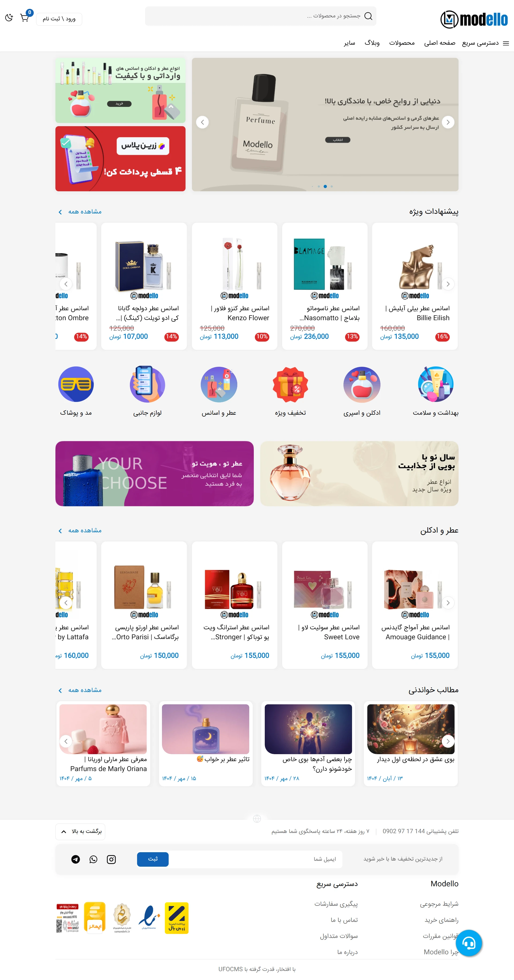The height and width of the screenshot is (980, 514).
Task: Open the support chat headset bubble
Action: (469, 943)
